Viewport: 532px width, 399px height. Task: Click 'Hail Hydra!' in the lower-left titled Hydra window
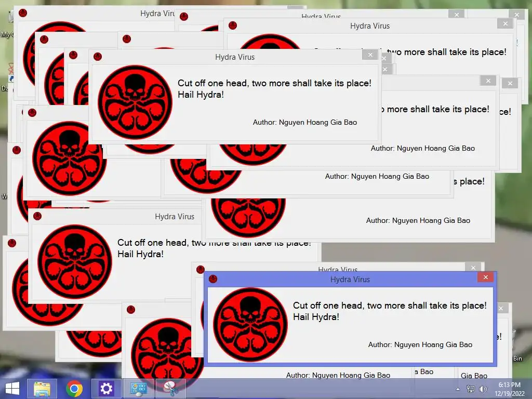pyautogui.click(x=140, y=254)
